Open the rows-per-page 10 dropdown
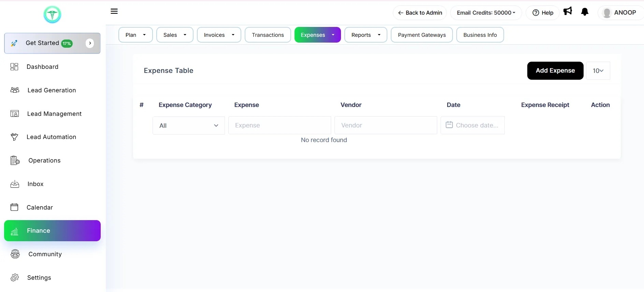 598,71
